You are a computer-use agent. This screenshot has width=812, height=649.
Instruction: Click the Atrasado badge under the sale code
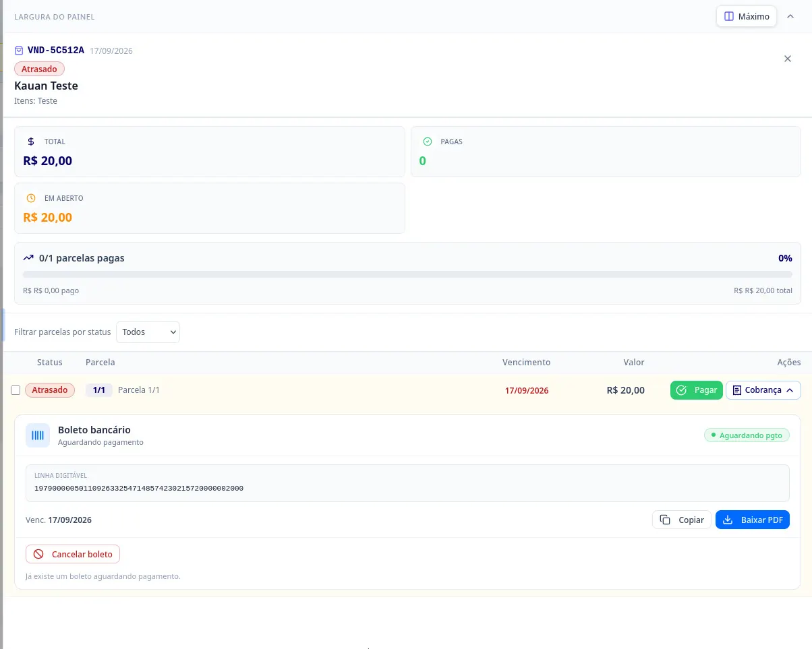point(39,69)
